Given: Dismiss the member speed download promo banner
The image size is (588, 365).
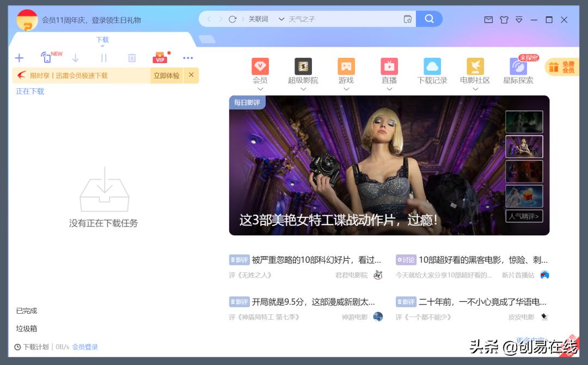Looking at the screenshot, I should coord(191,75).
